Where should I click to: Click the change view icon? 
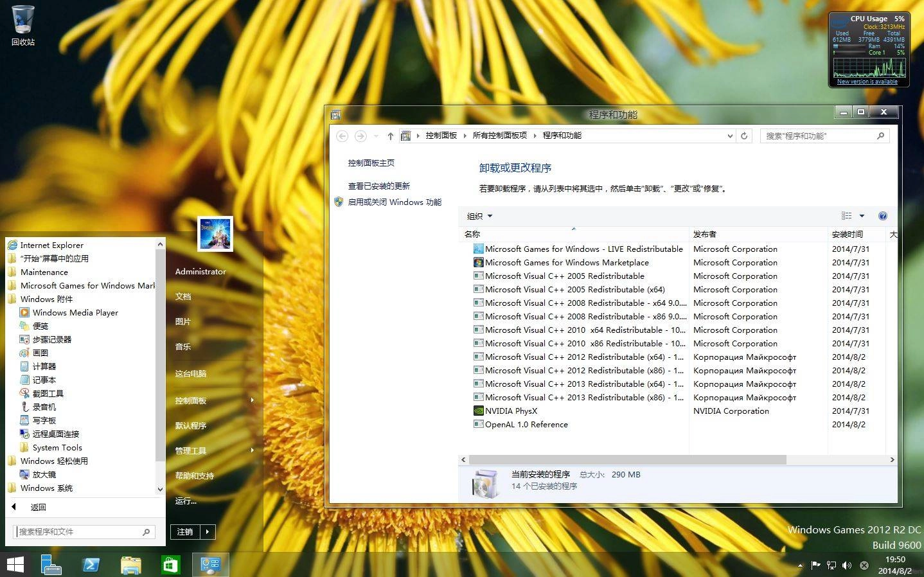coord(847,216)
